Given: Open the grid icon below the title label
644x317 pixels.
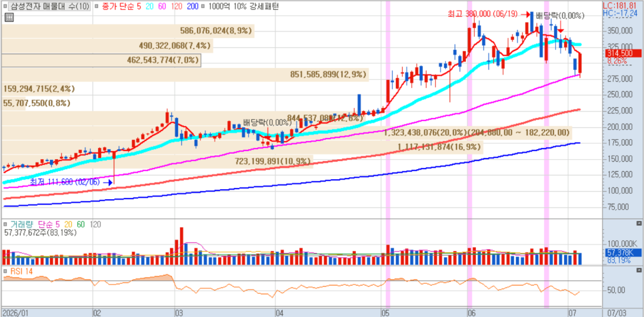Looking at the screenshot, I should [x=9, y=17].
